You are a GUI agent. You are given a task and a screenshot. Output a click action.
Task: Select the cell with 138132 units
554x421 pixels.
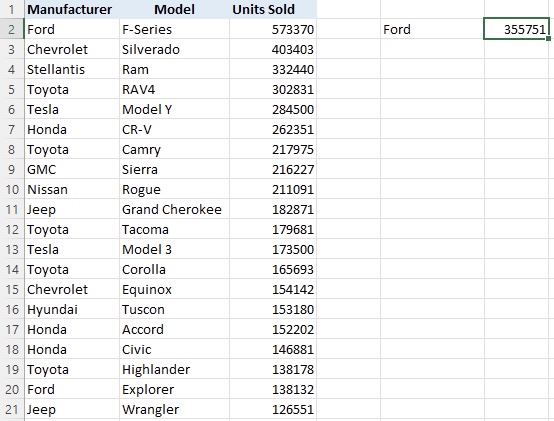click(273, 390)
